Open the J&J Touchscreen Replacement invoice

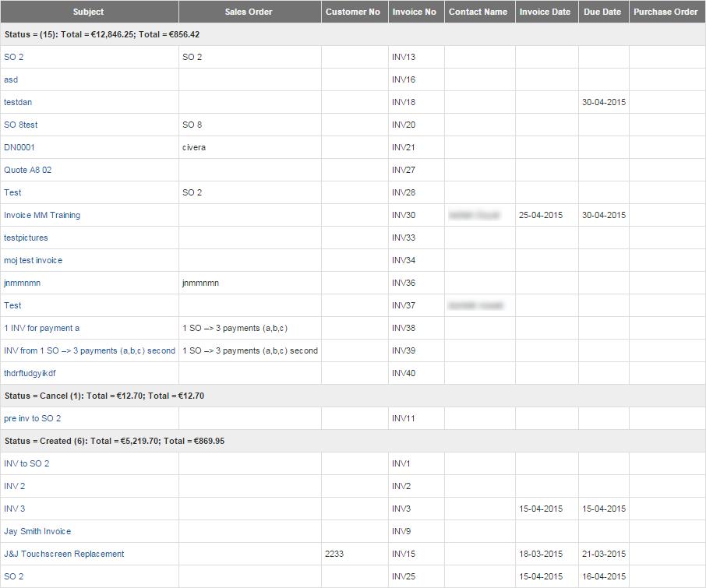[64, 554]
